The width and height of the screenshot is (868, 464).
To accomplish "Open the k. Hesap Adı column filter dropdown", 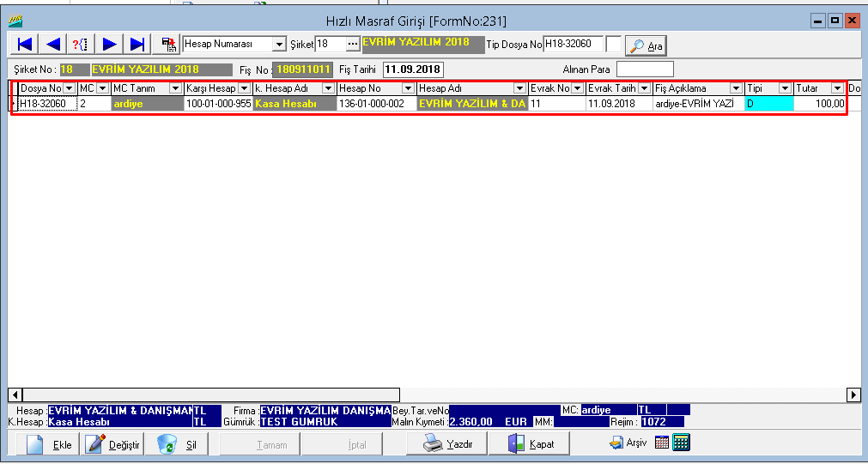I will click(x=328, y=88).
